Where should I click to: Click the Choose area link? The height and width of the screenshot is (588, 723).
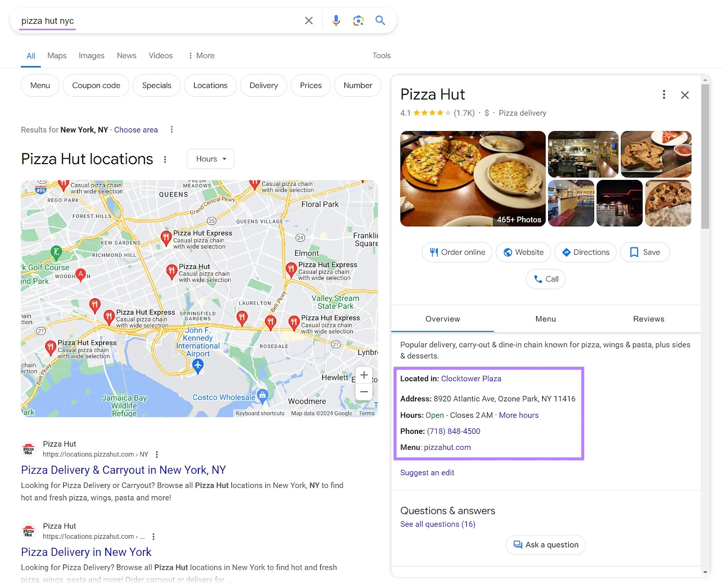(x=136, y=130)
